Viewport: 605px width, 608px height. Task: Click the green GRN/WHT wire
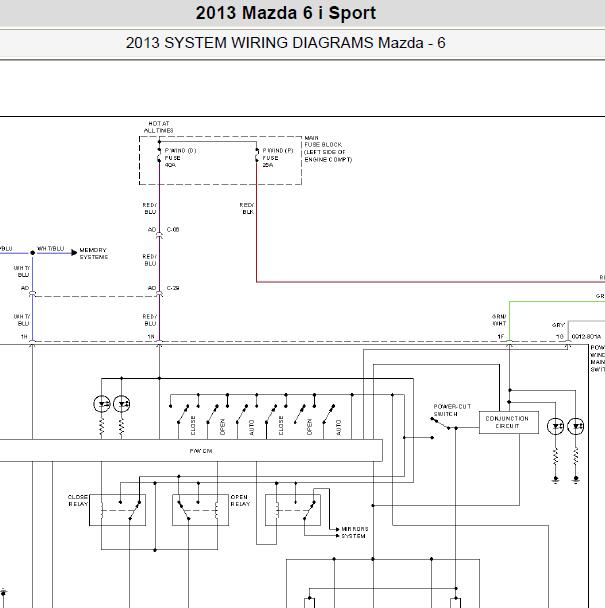coord(557,301)
